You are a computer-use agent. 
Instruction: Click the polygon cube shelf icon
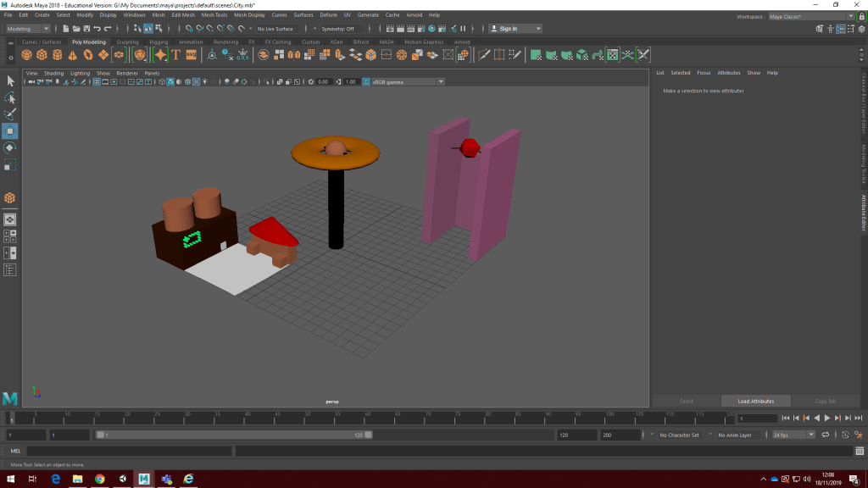tap(42, 55)
